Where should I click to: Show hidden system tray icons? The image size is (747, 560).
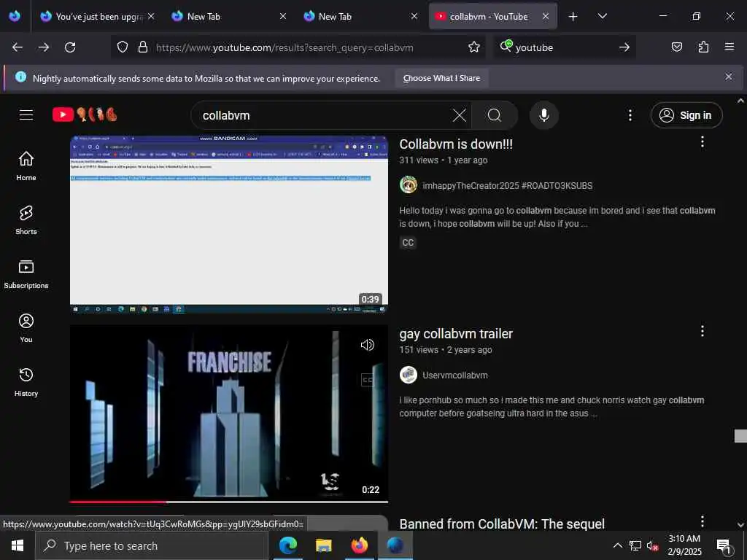[x=617, y=545]
